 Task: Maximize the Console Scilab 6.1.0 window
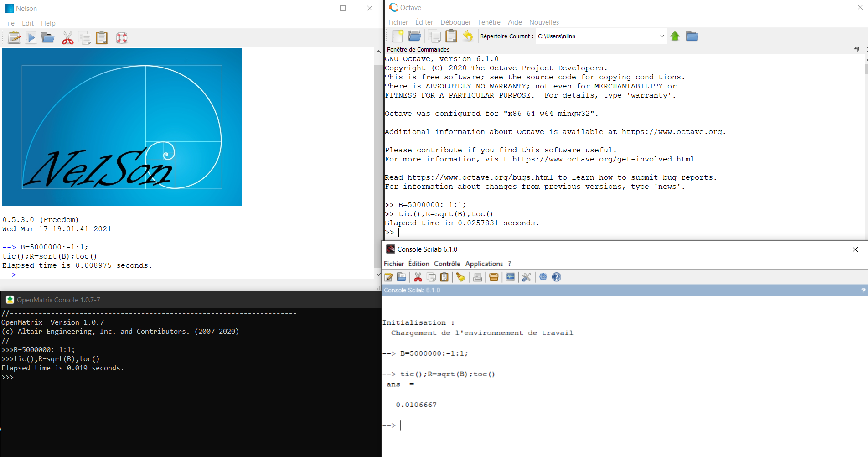[x=828, y=249]
